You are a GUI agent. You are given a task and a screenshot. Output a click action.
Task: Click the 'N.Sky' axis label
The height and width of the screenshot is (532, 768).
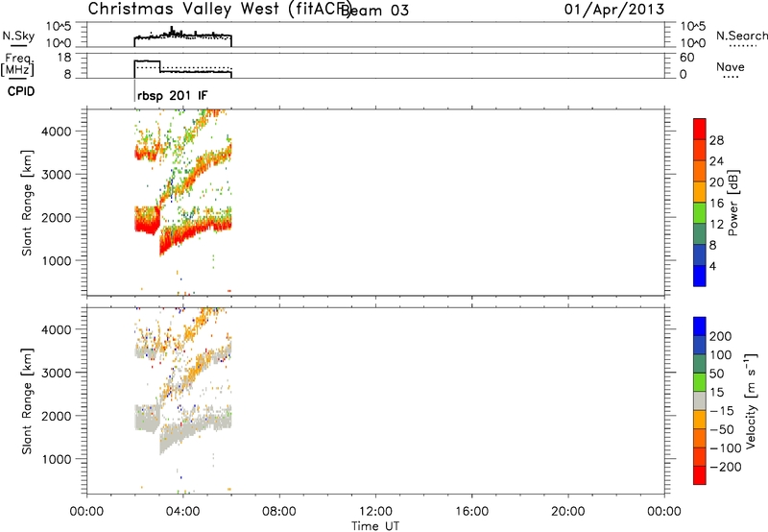[x=18, y=36]
